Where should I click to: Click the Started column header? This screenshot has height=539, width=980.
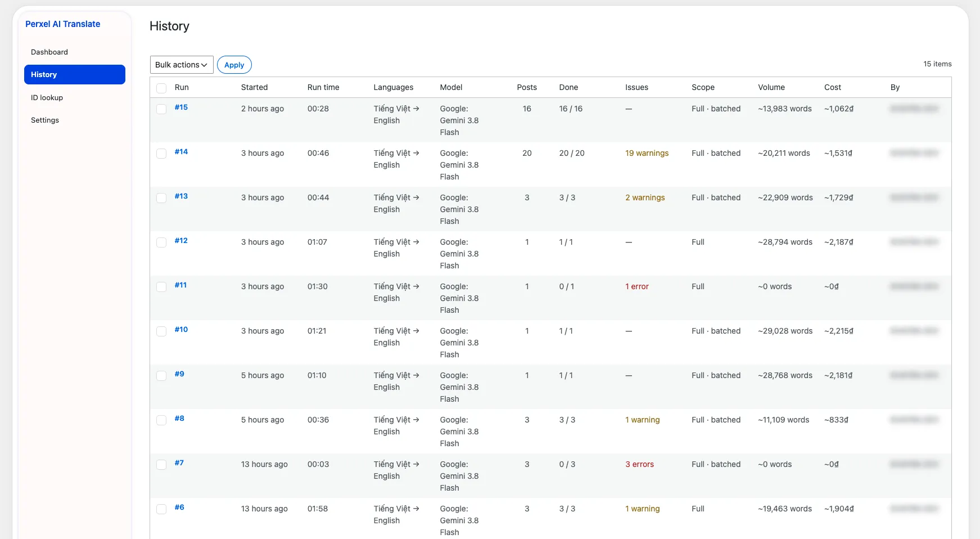tap(254, 87)
